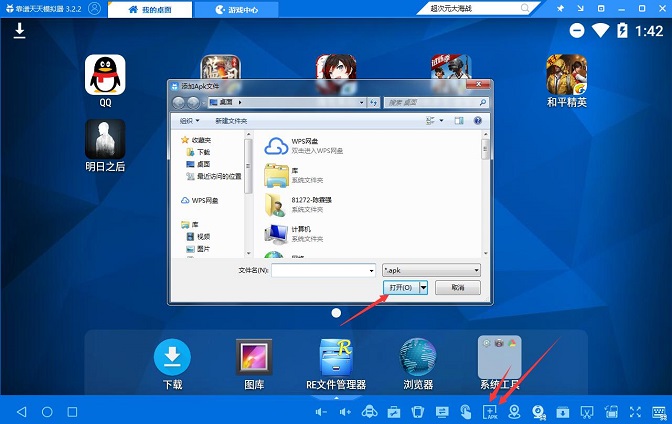This screenshot has width=672, height=424.
Task: Select 视频 under 库 in navigation pane
Action: [198, 236]
